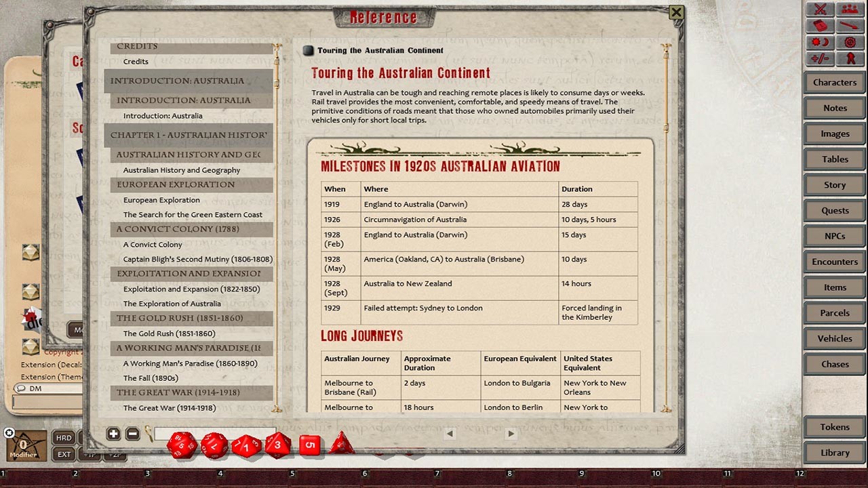This screenshot has width=868, height=488.
Task: Go to the next reference page arrow
Action: pos(511,434)
